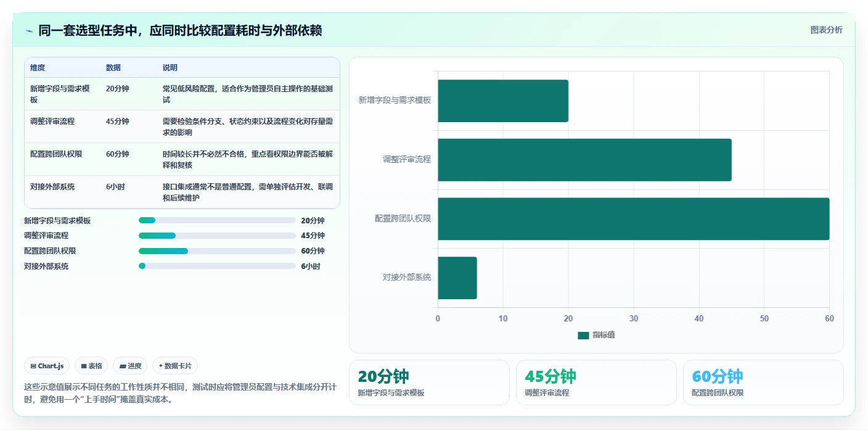Click the 对接外部系统 chart bar
868x430 pixels.
click(457, 278)
